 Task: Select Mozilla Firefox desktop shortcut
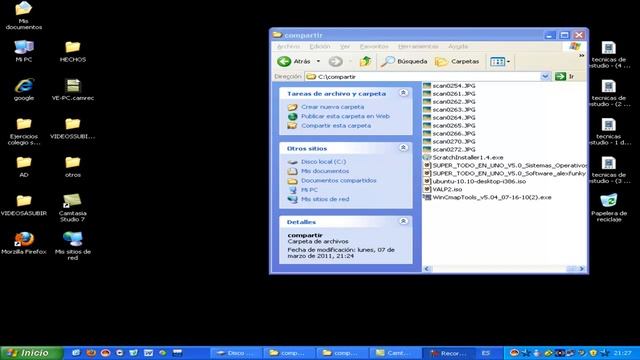point(24,243)
